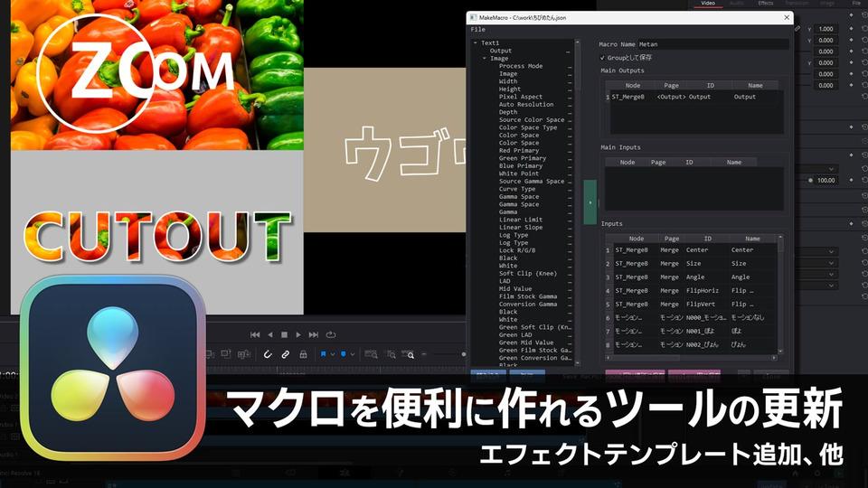Select Process Mode in the tree
This screenshot has width=868, height=488.
click(x=521, y=66)
